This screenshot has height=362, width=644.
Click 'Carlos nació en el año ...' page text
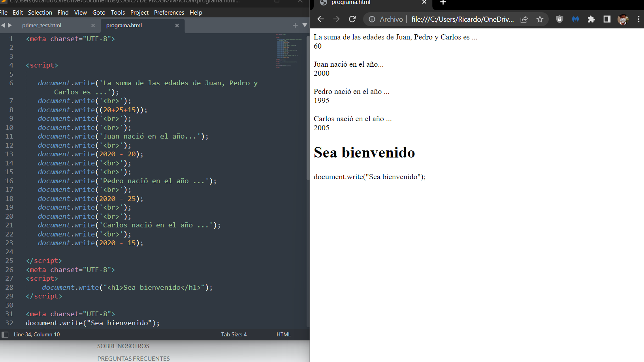pyautogui.click(x=353, y=119)
